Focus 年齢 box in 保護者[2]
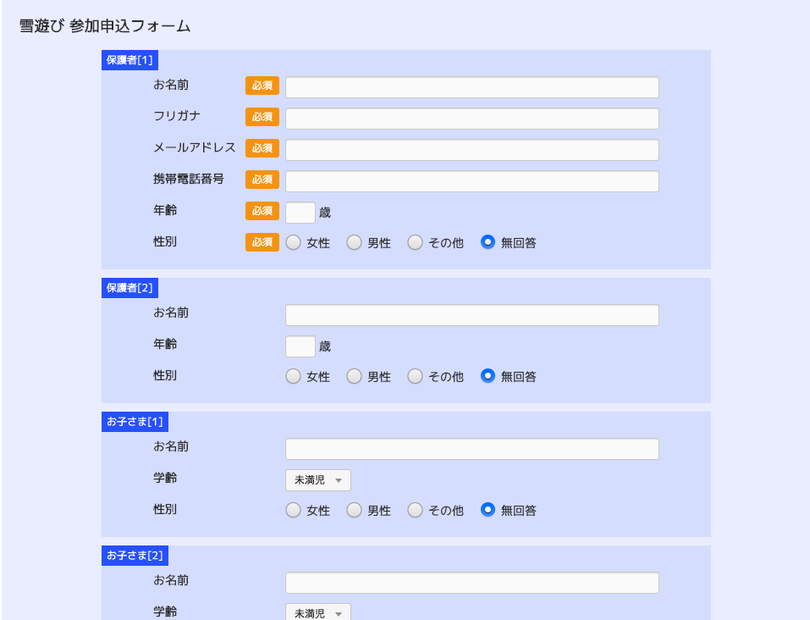This screenshot has width=810, height=620. [x=300, y=346]
